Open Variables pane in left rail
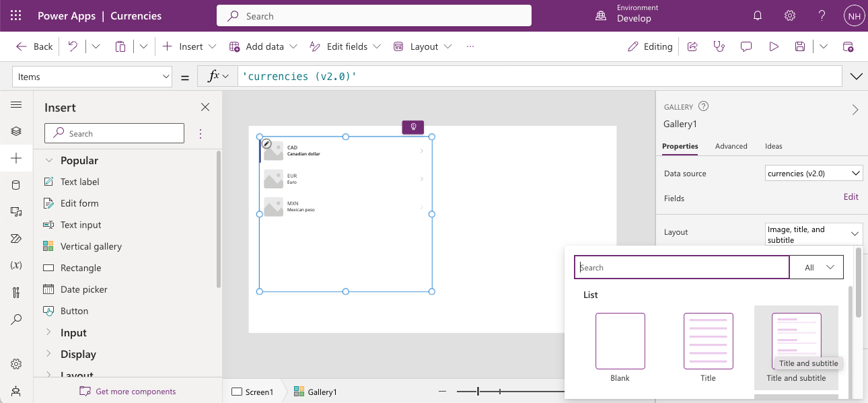The height and width of the screenshot is (403, 868). click(16, 265)
